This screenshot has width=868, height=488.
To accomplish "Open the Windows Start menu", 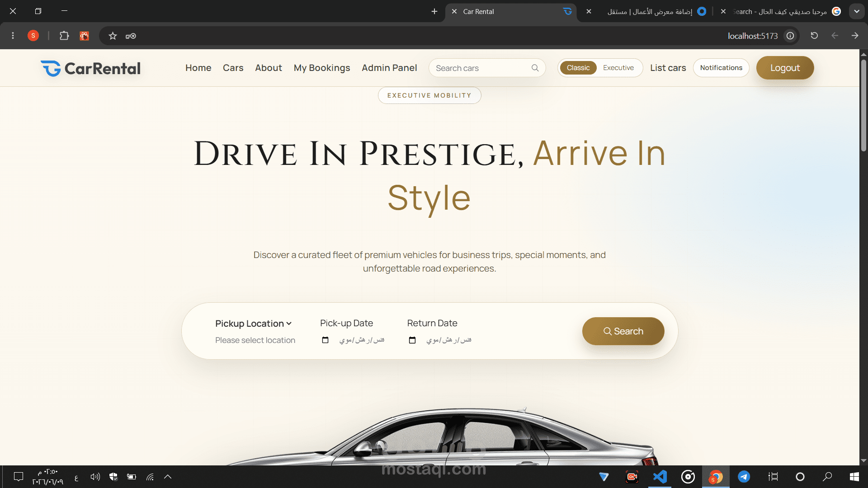I will coord(854,477).
